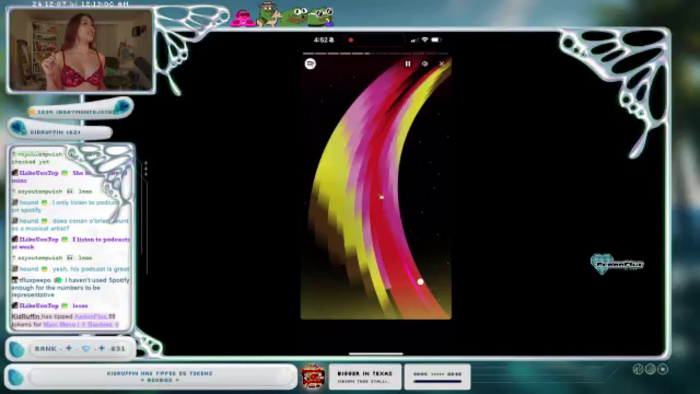700x394 pixels.
Task: Click the cowboy hat frog emote
Action: [x=268, y=14]
